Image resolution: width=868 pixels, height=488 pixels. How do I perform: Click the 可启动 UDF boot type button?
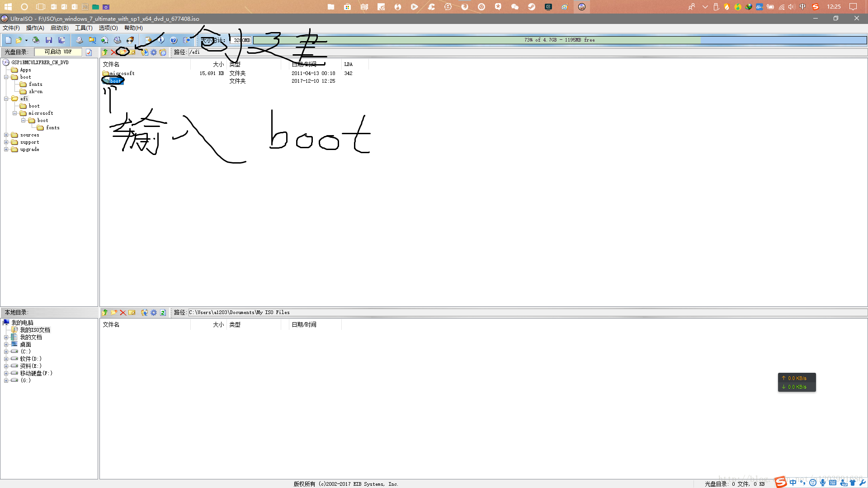pos(58,52)
